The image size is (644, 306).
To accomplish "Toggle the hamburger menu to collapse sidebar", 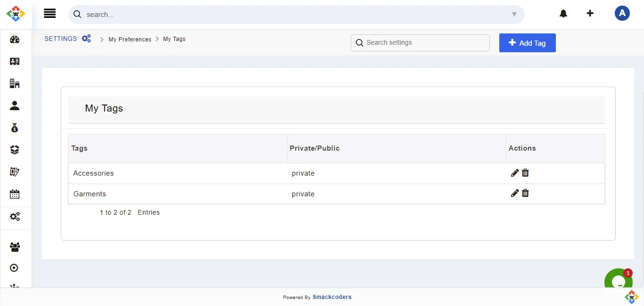I will click(x=50, y=14).
